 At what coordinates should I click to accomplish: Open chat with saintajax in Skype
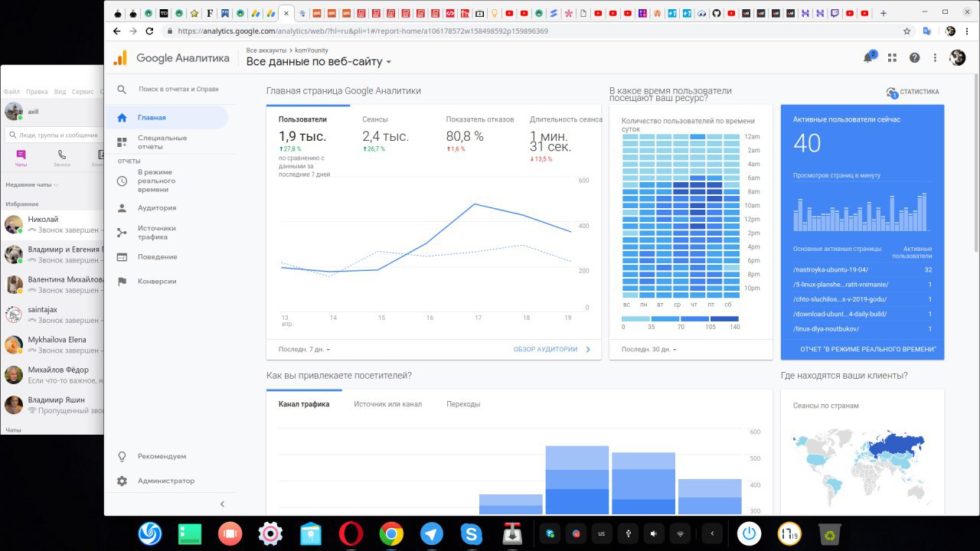tap(52, 315)
